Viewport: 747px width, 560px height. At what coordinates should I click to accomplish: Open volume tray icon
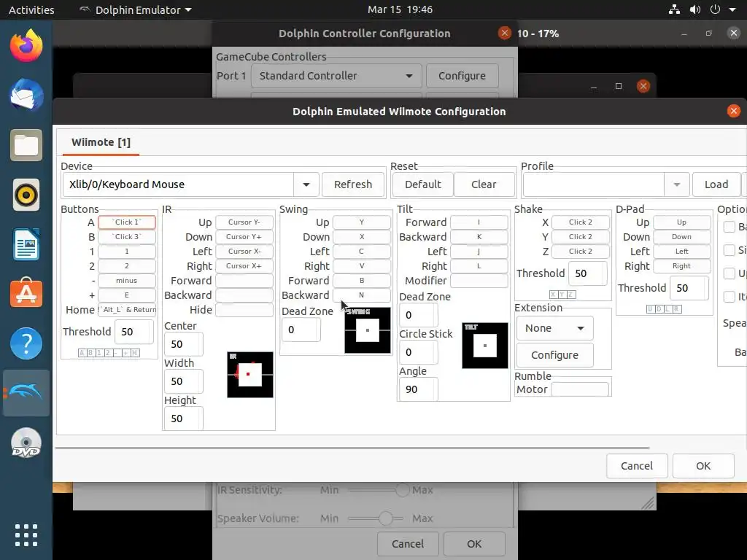[x=695, y=9]
